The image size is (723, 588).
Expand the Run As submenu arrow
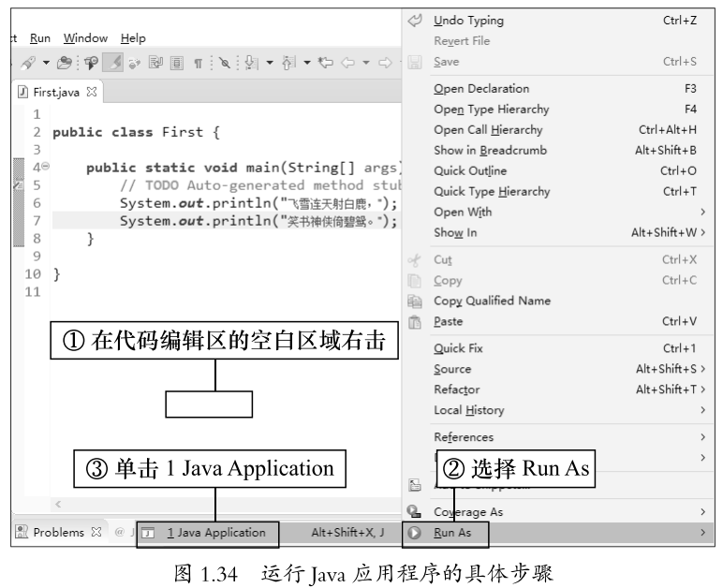point(702,533)
